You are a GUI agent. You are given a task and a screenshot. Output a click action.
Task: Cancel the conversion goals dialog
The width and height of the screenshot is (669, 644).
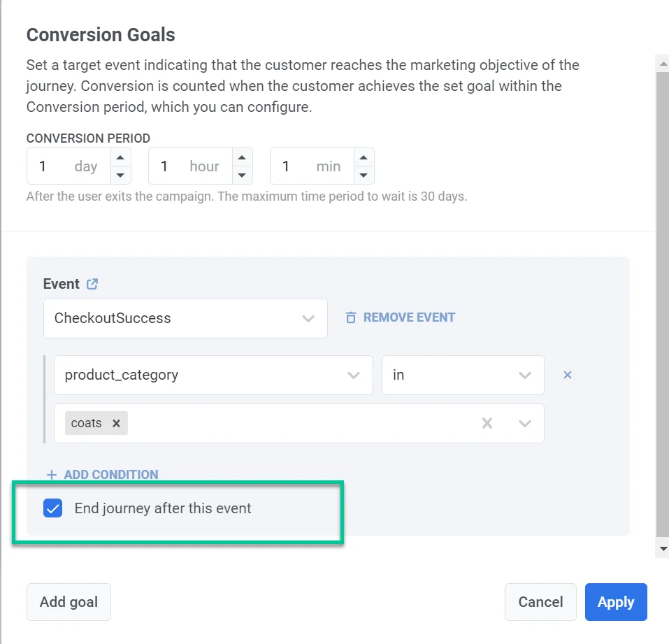540,602
